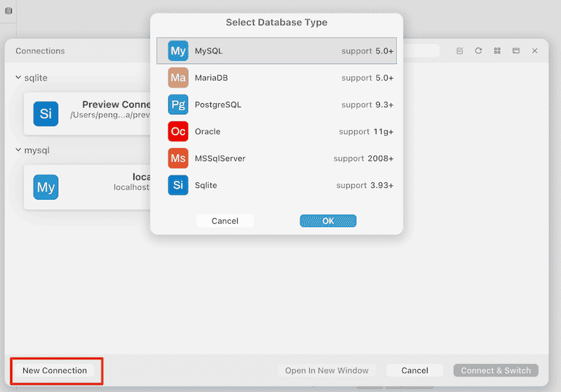Click the Connect & Switch button
Viewport: 561px width, 392px height.
pos(496,370)
